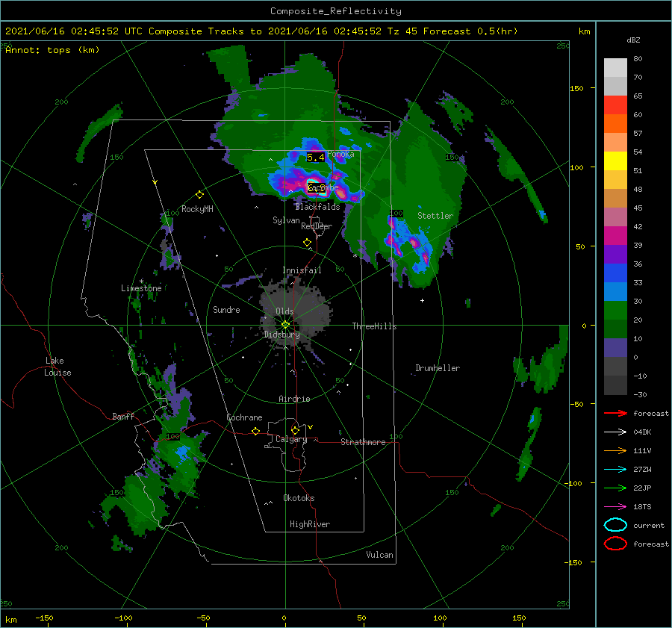
Task: Click the cyan current ellipse legend icon
Action: pyautogui.click(x=615, y=525)
